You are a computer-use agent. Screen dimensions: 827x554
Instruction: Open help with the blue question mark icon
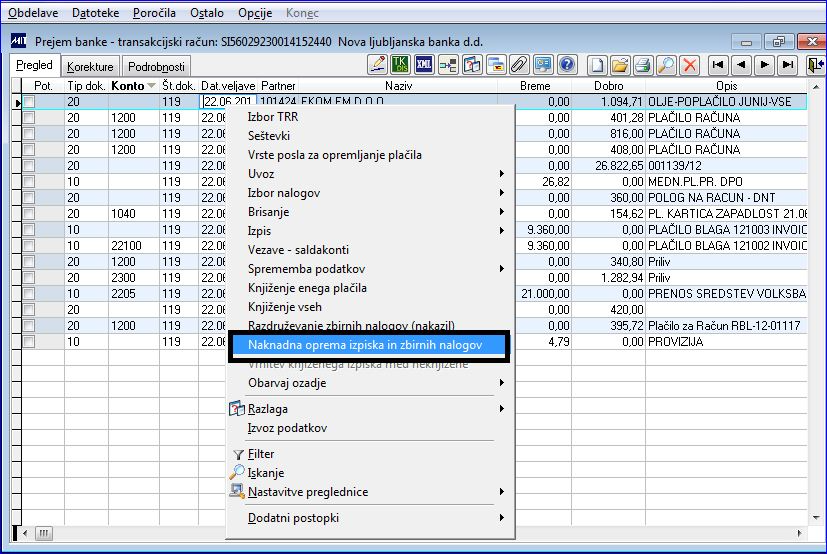click(x=567, y=65)
